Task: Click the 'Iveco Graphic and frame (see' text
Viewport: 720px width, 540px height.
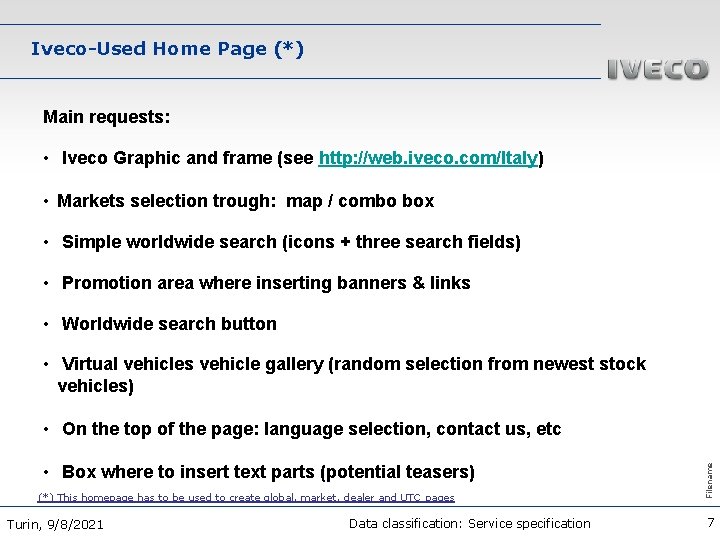Action: 188,158
